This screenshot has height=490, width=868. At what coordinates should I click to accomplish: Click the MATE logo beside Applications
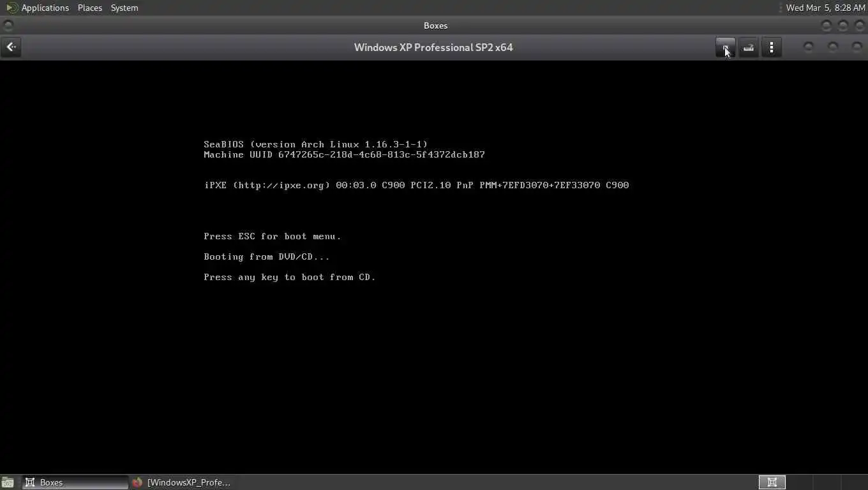coord(11,8)
